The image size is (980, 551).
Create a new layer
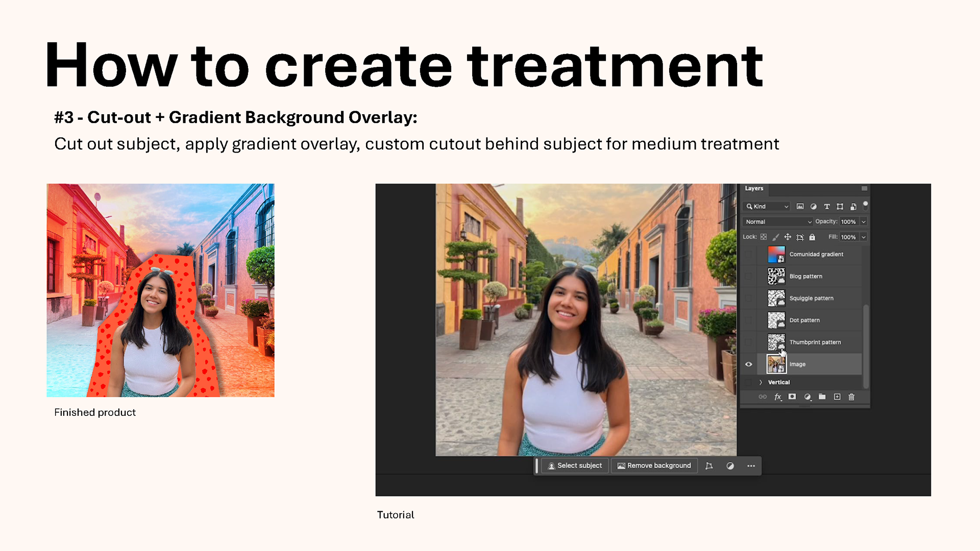(837, 397)
